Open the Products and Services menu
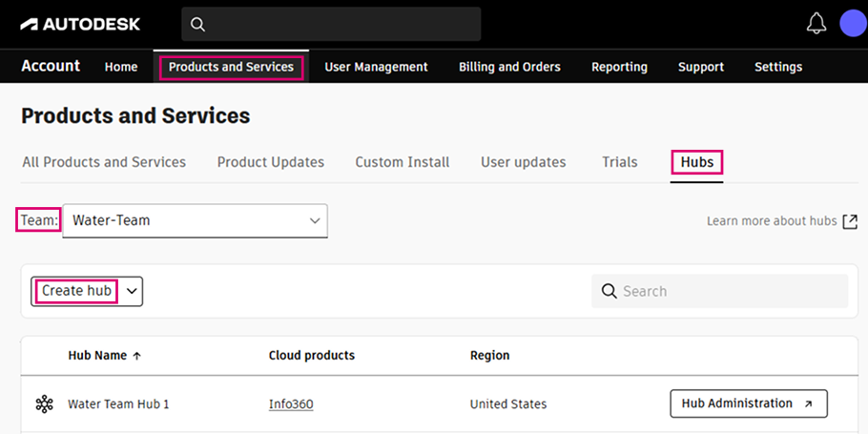The height and width of the screenshot is (434, 868). (x=231, y=67)
